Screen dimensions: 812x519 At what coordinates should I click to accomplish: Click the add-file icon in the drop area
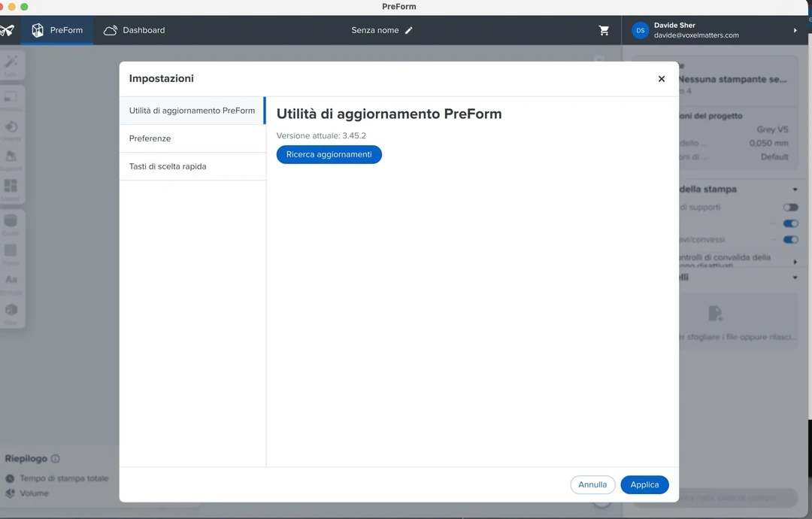(715, 314)
